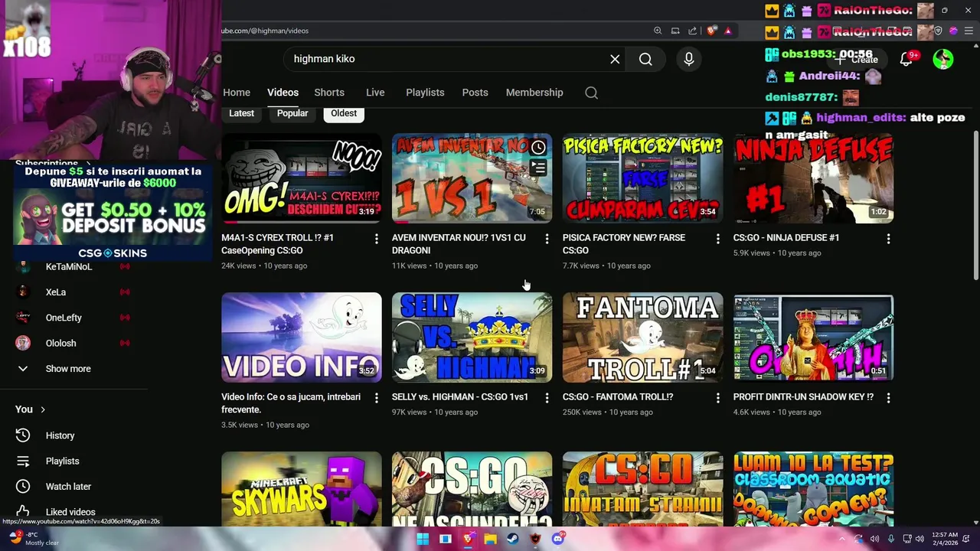This screenshot has height=551, width=980.
Task: Click the Playlists icon in sidebar
Action: click(x=23, y=461)
